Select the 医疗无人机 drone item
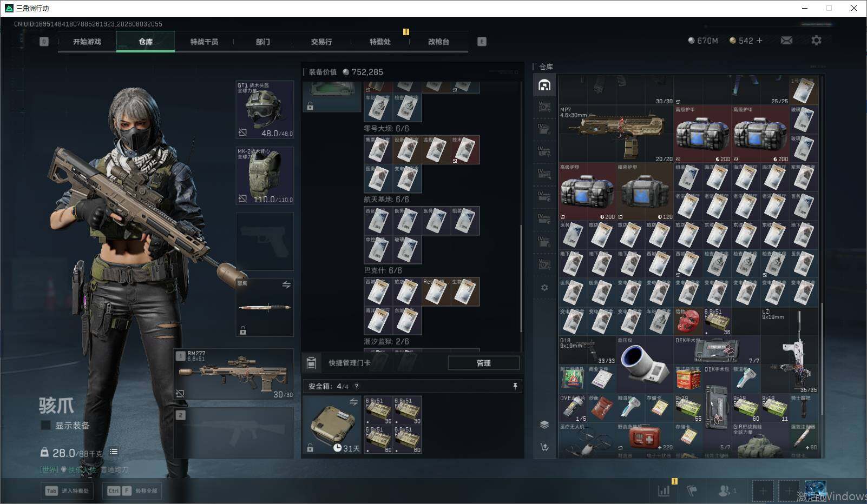 [x=587, y=439]
